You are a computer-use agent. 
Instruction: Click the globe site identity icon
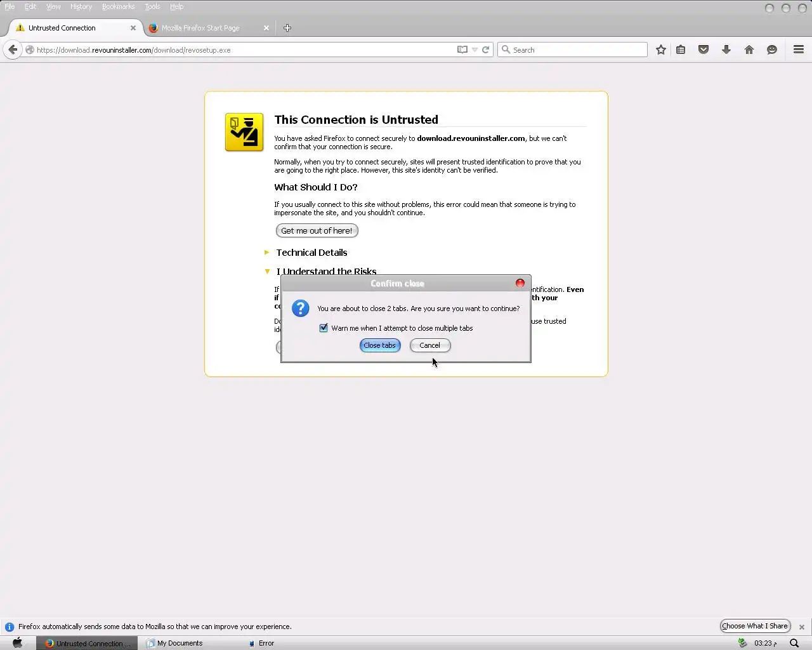click(30, 50)
